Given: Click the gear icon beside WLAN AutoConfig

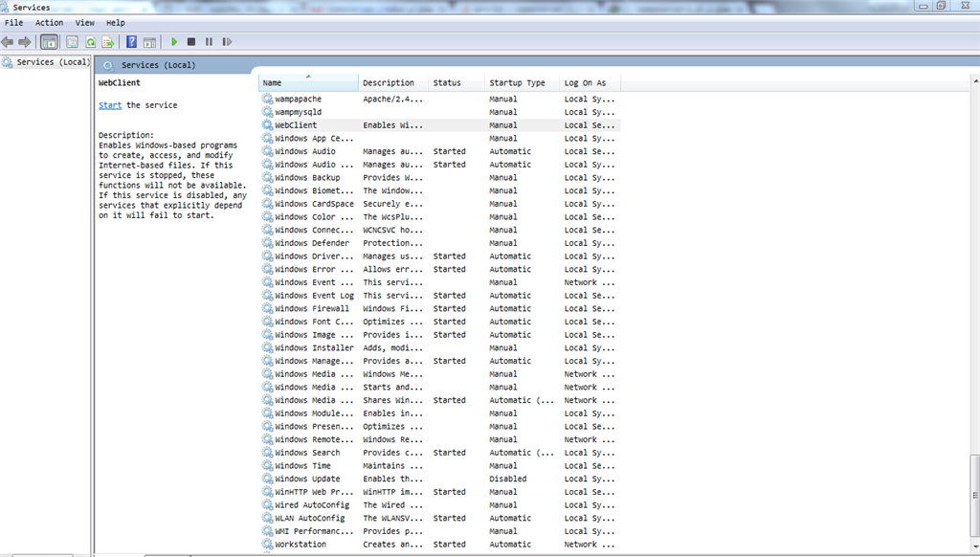Looking at the screenshot, I should pos(268,519).
